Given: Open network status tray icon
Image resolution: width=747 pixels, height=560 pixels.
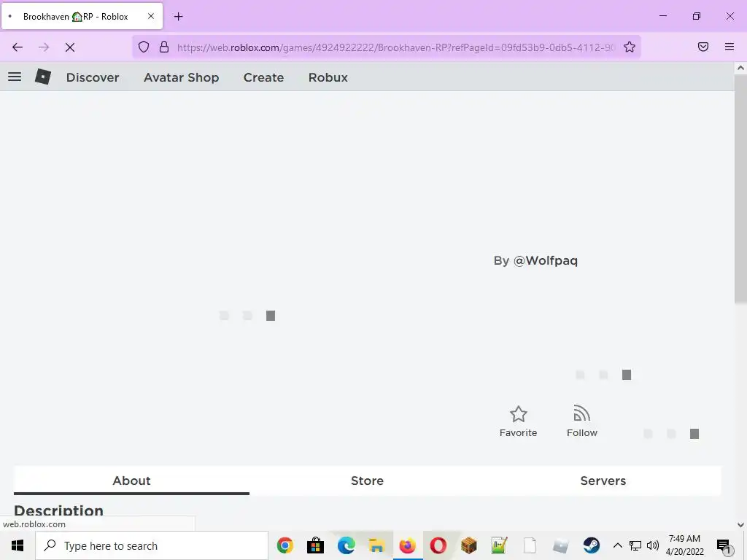Looking at the screenshot, I should 635,545.
